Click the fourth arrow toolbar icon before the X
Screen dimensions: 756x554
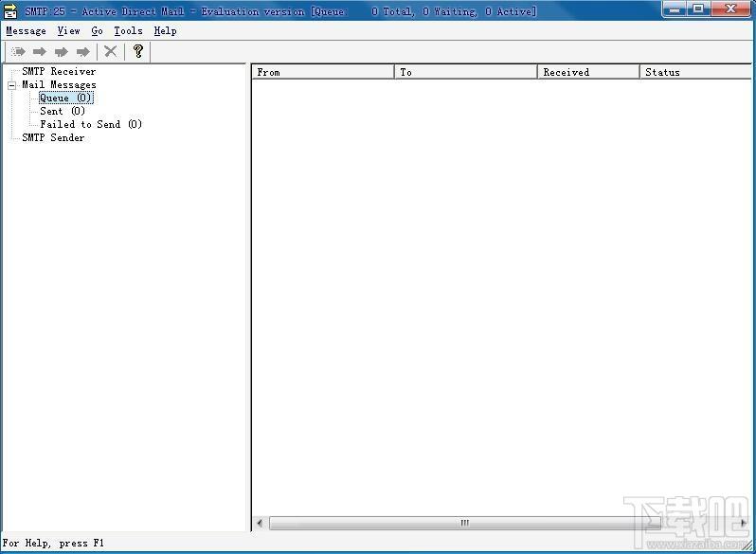pyautogui.click(x=83, y=51)
